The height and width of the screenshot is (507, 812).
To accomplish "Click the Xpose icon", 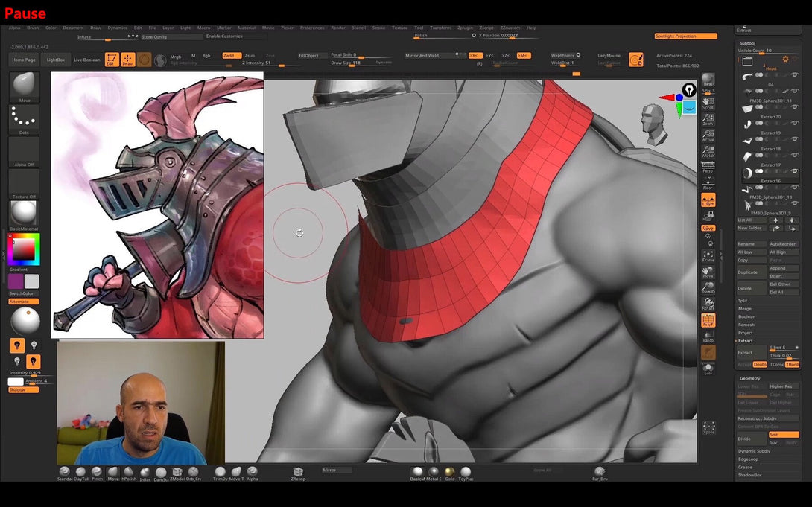I will 708,427.
